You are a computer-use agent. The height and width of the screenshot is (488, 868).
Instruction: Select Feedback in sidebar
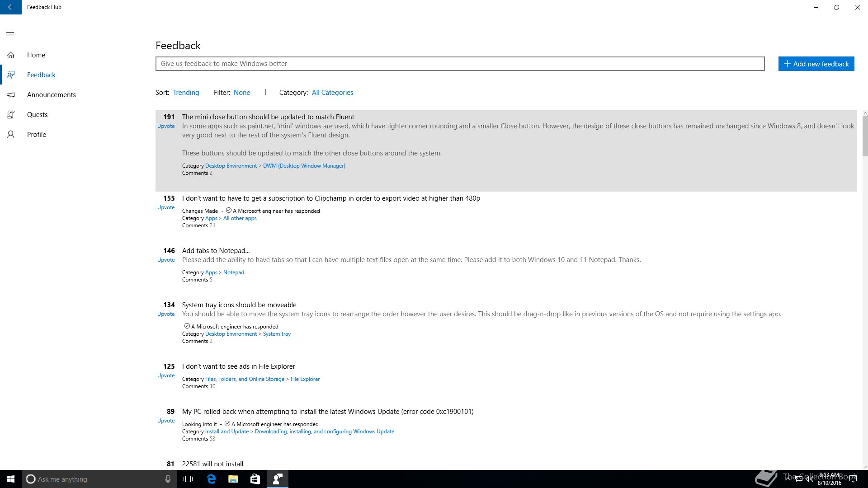pyautogui.click(x=41, y=75)
